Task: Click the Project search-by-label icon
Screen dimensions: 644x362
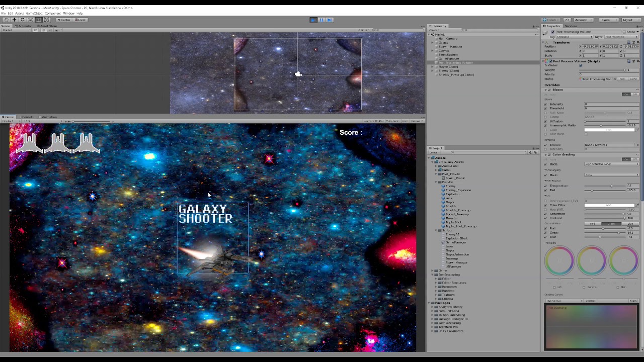Action: [x=535, y=152]
